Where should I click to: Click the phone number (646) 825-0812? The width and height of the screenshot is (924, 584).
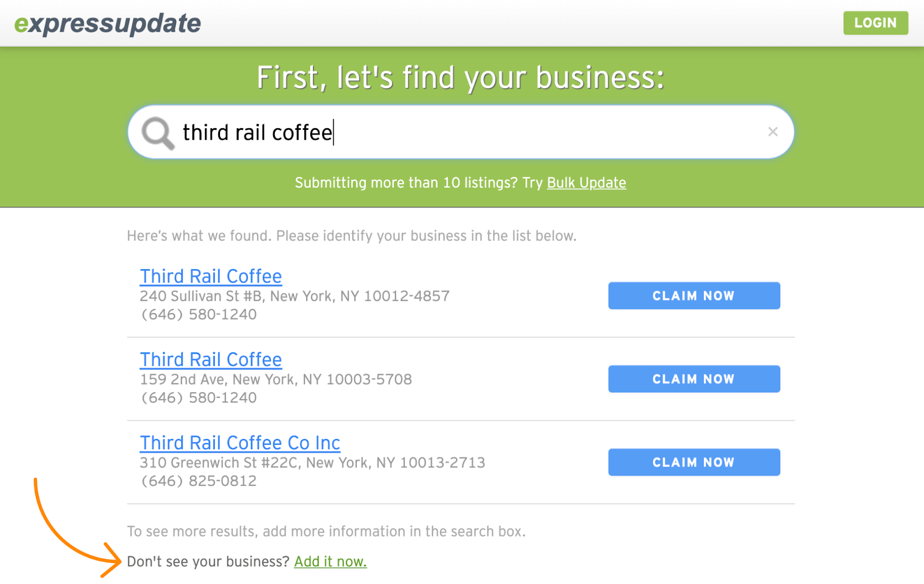pos(199,481)
